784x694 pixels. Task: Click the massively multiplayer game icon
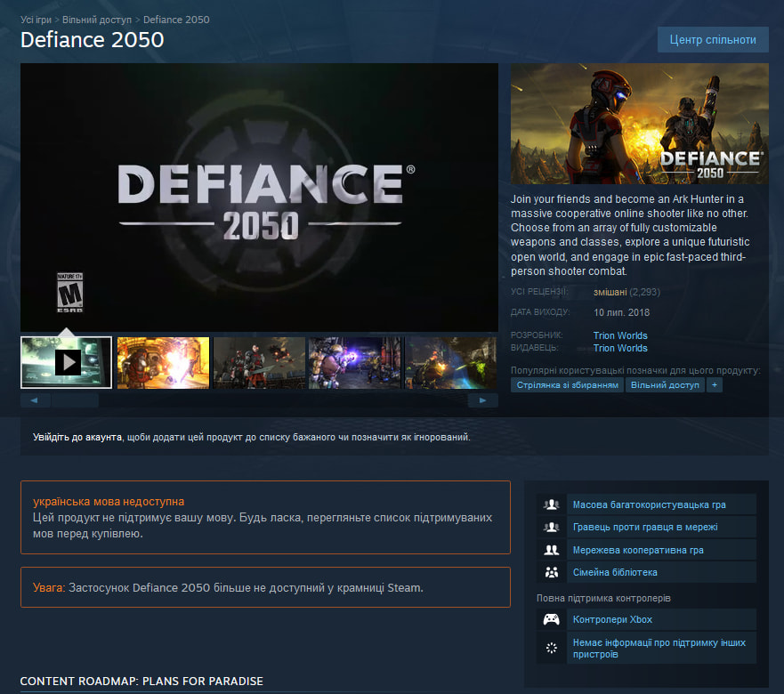[x=552, y=504]
